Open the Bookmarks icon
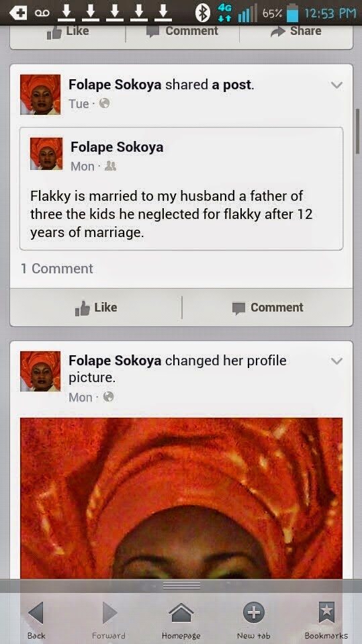The image size is (362, 644). pyautogui.click(x=326, y=613)
